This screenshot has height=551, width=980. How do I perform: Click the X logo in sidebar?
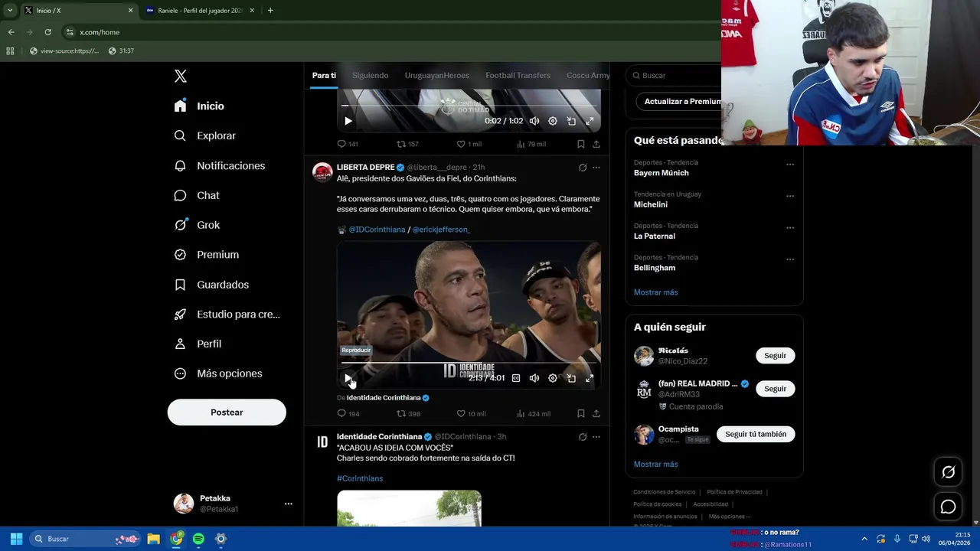[x=181, y=76]
